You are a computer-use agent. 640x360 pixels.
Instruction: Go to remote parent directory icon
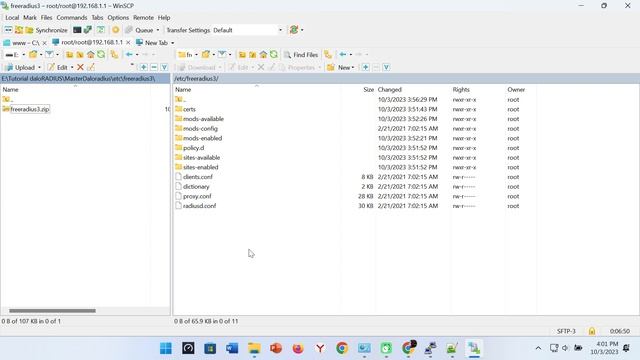[242, 55]
